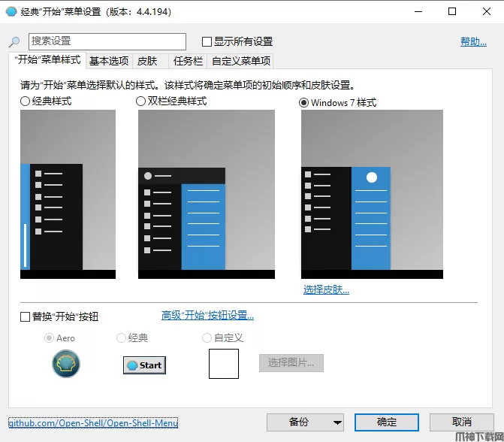Expand the 备份 dropdown arrow
The height and width of the screenshot is (442, 504).
337,422
